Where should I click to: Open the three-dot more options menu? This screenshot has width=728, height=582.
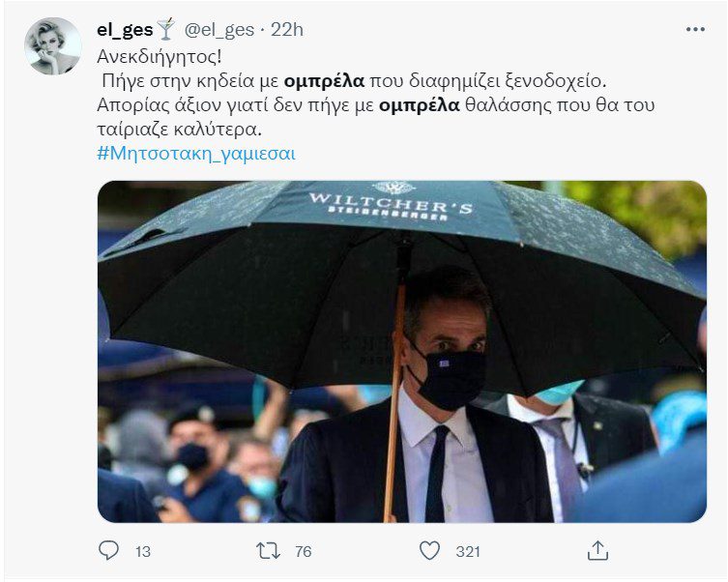695,29
